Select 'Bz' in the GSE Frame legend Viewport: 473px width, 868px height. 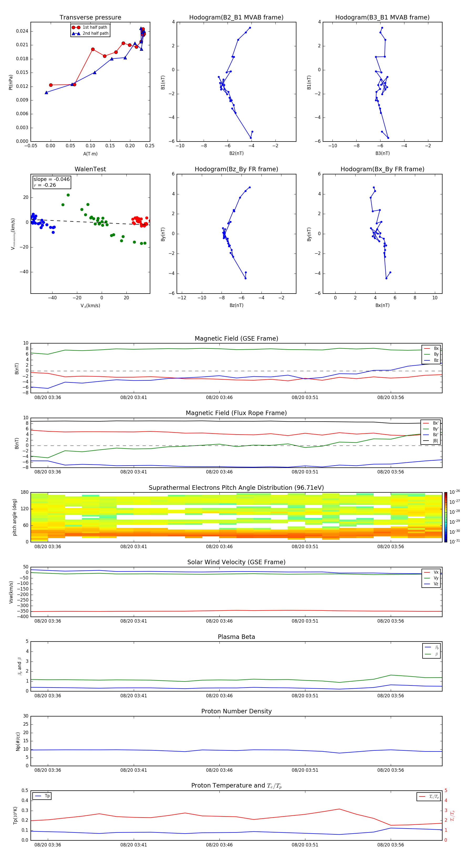click(x=431, y=360)
